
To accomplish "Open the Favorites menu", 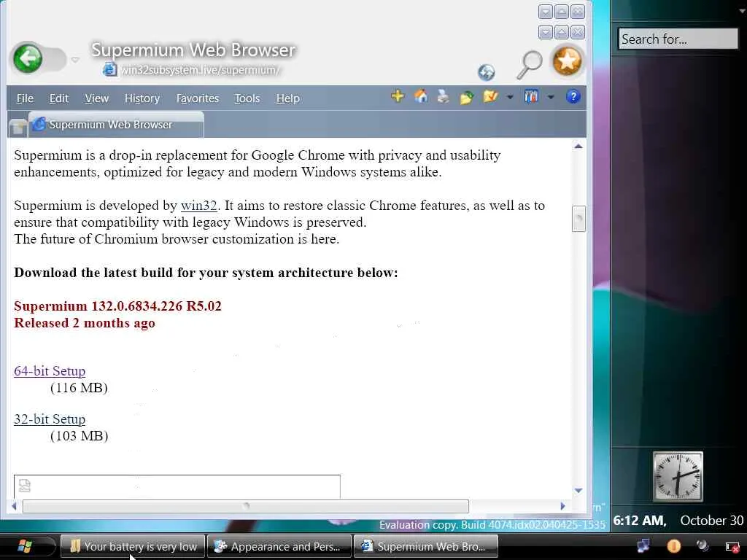I will (x=197, y=98).
